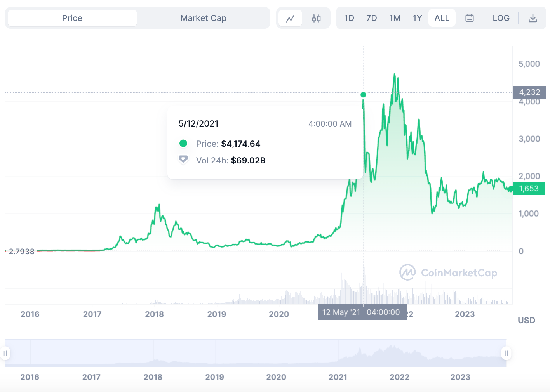Screen dimensions: 550x392
Task: Click the range selector overview area
Action: coord(256,353)
